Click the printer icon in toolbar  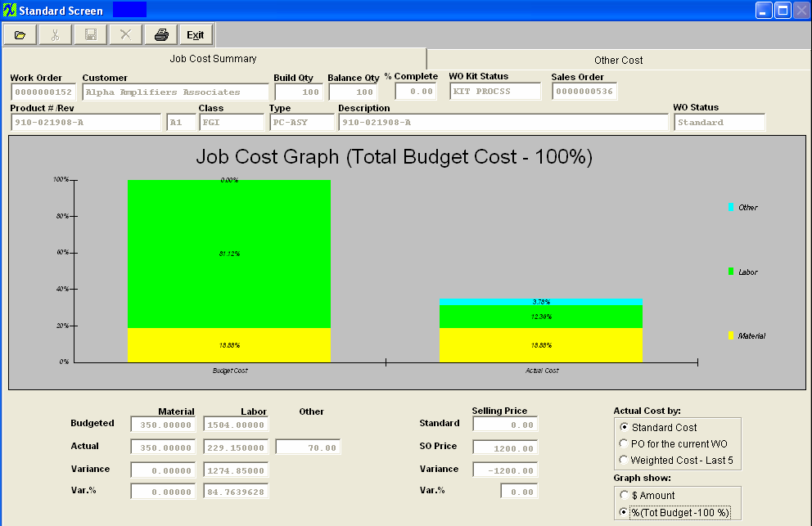pos(161,35)
